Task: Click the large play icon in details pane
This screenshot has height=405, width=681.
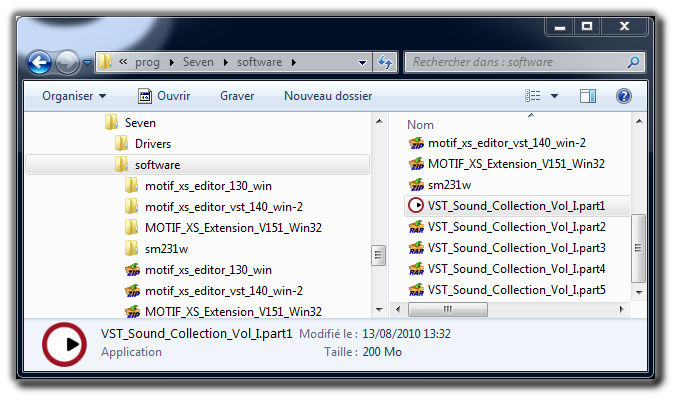Action: pyautogui.click(x=64, y=344)
